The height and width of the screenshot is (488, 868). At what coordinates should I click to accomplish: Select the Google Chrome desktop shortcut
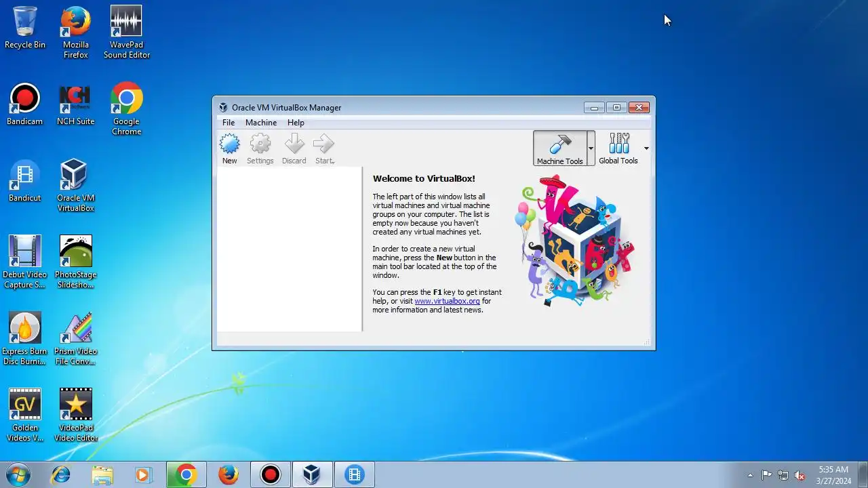127,109
